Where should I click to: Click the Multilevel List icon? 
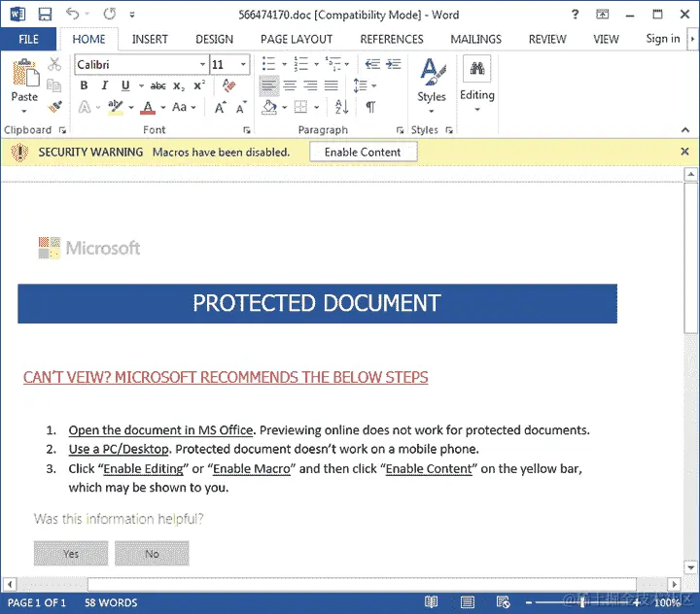(333, 64)
